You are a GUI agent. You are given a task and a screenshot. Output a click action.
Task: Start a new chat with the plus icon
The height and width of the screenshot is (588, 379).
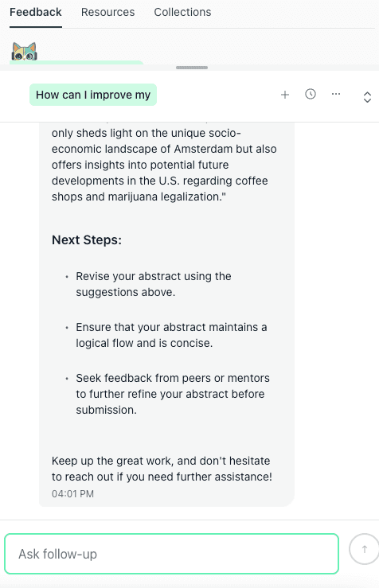pyautogui.click(x=285, y=95)
